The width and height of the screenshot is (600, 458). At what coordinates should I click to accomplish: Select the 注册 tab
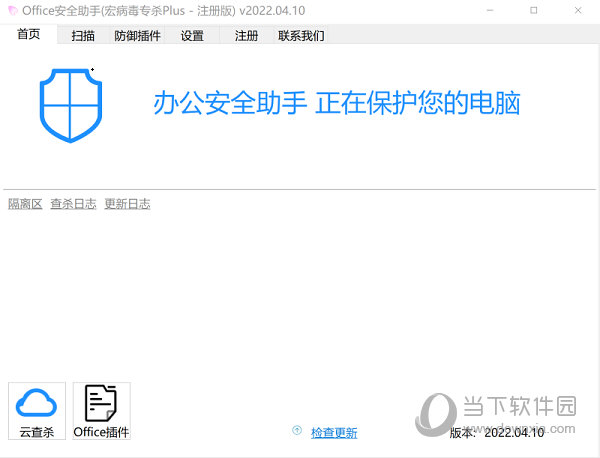tap(246, 36)
